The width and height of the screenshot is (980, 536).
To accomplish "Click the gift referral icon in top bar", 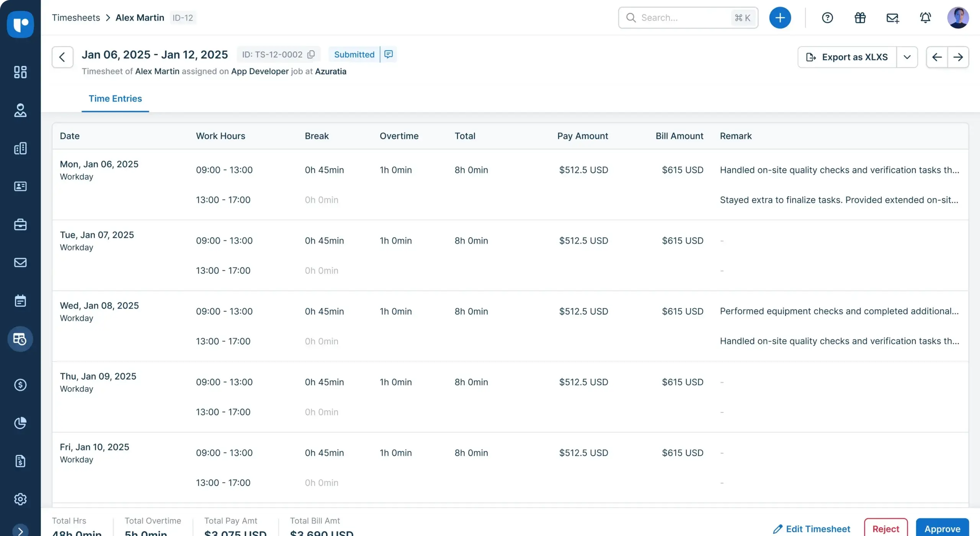I will [860, 18].
